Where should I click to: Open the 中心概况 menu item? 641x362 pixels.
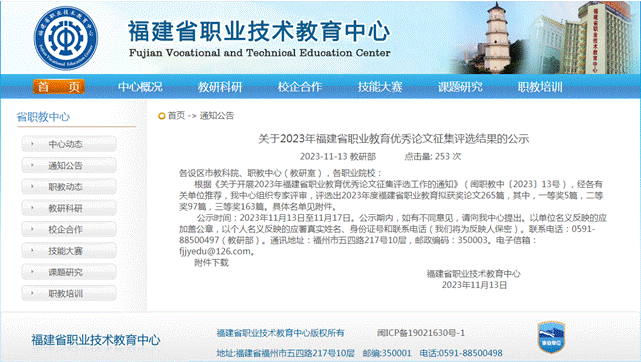click(x=140, y=87)
